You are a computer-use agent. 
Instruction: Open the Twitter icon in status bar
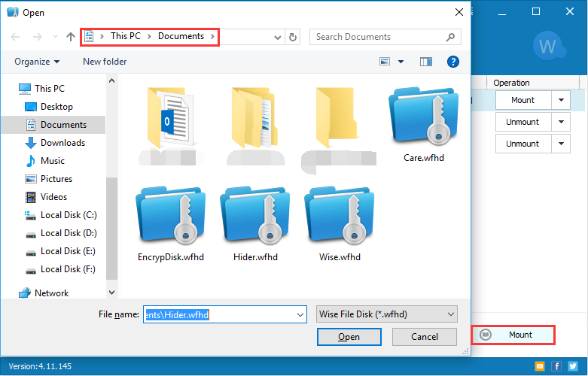(573, 366)
